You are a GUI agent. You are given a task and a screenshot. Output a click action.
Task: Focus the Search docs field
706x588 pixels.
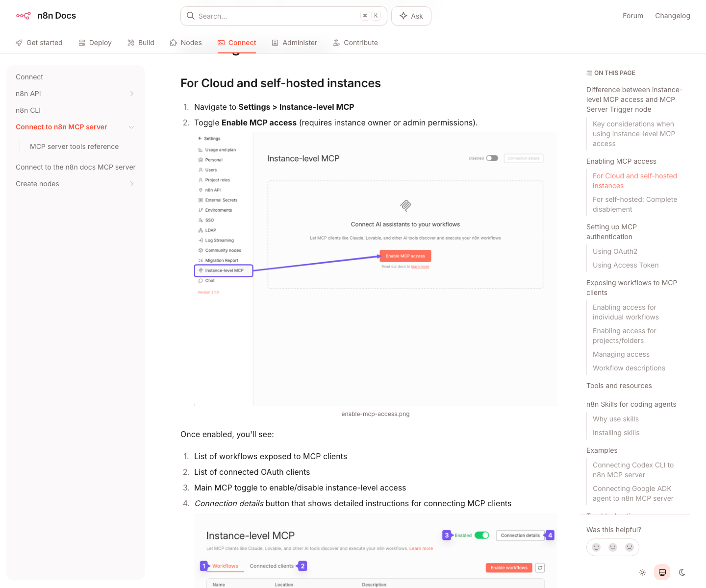click(284, 16)
